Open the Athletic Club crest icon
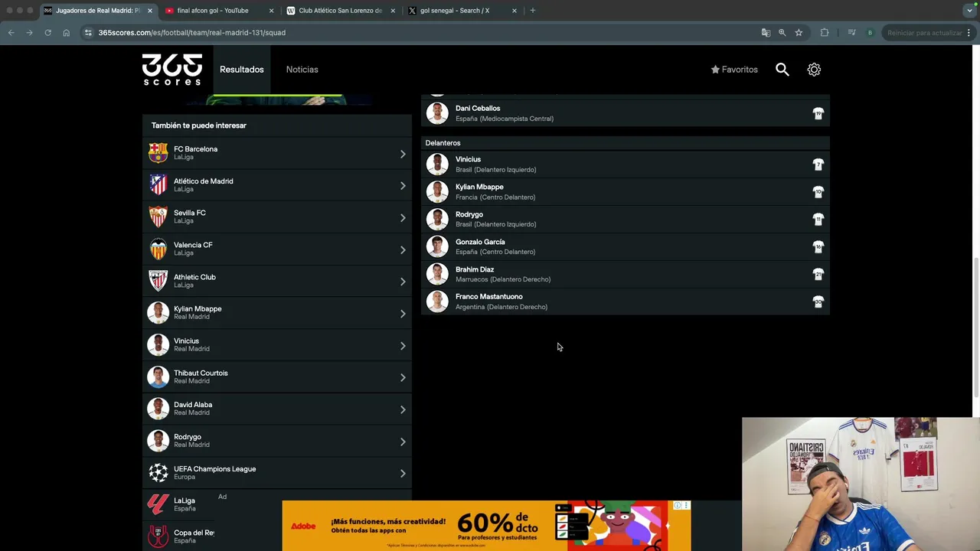 [x=158, y=281]
